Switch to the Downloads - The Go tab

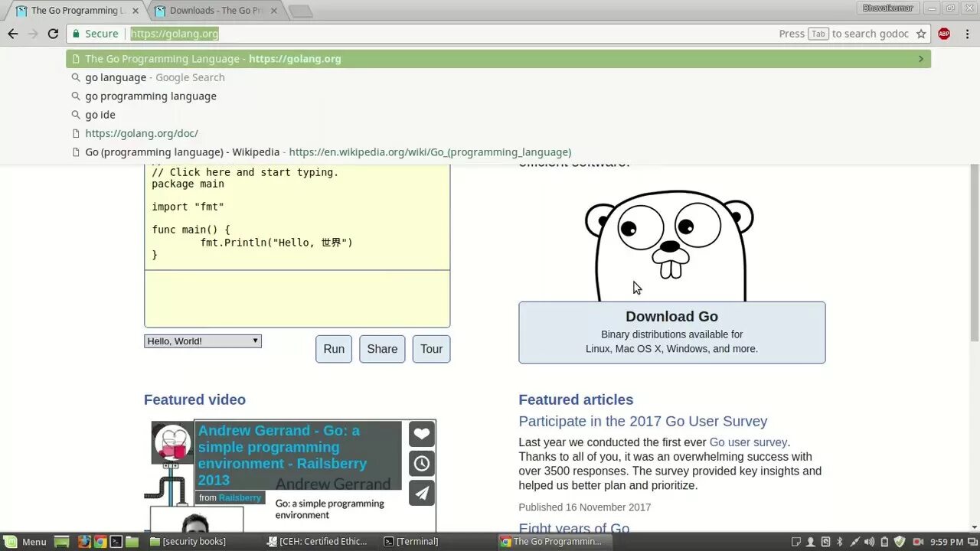[217, 11]
